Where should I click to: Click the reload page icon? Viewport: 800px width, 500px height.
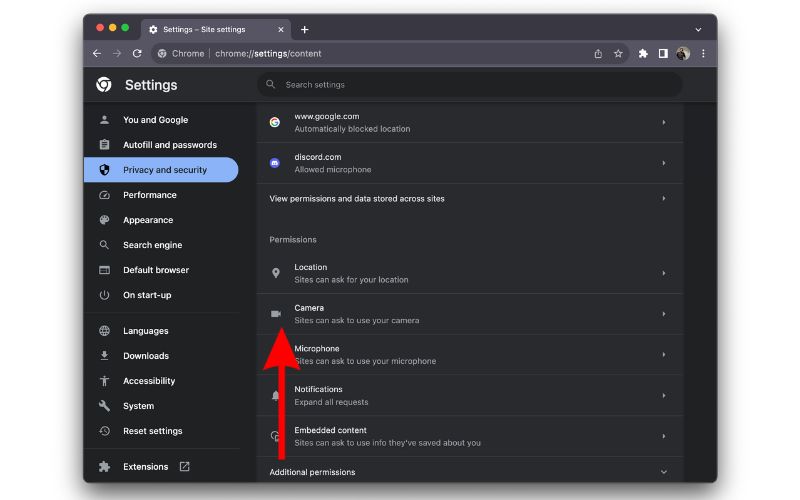pos(137,54)
